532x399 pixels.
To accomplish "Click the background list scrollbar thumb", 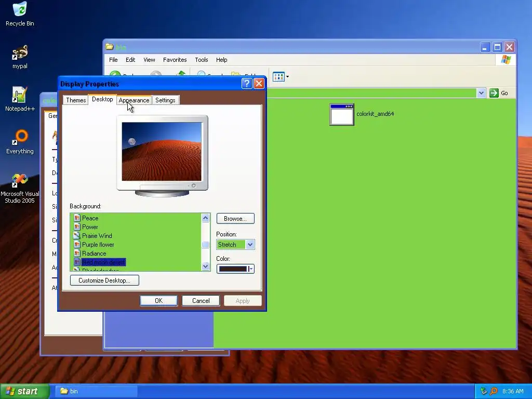I will click(x=205, y=244).
